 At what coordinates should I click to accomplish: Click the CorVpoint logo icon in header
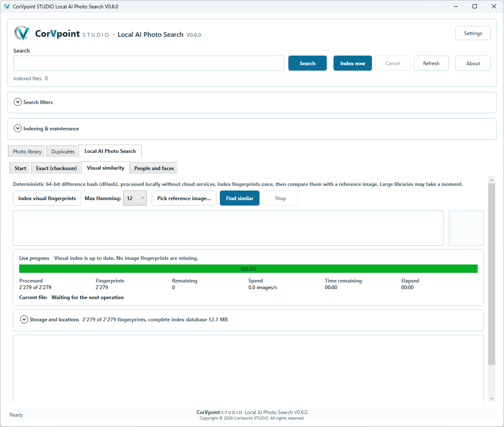point(22,33)
